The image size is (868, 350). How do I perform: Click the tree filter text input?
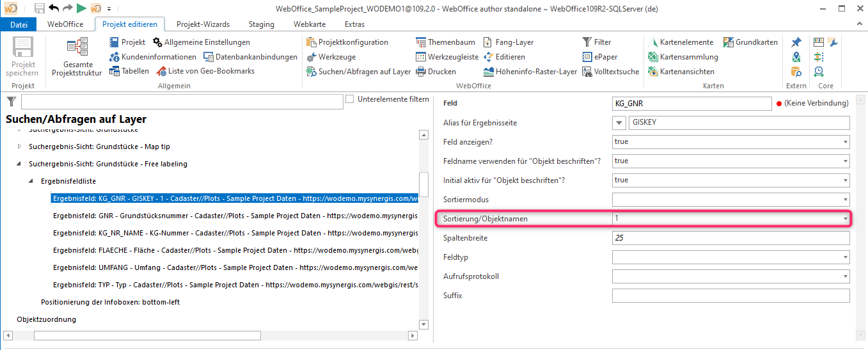(x=182, y=102)
